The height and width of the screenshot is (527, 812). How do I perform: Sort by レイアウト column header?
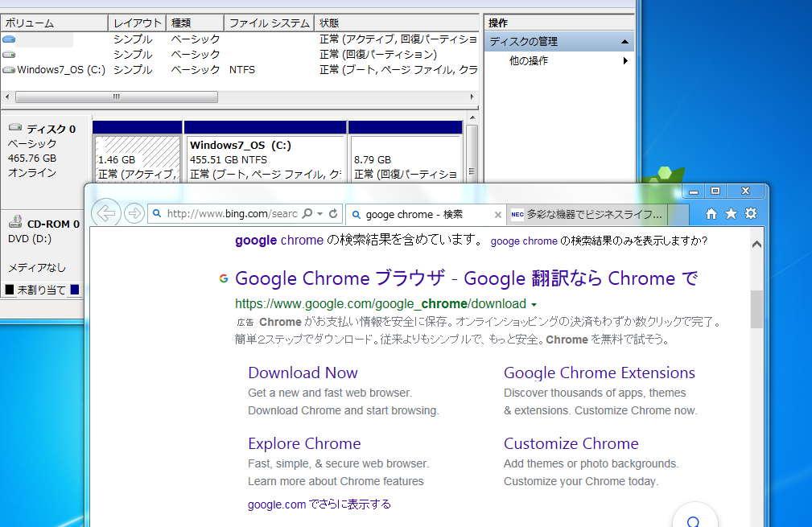[138, 23]
